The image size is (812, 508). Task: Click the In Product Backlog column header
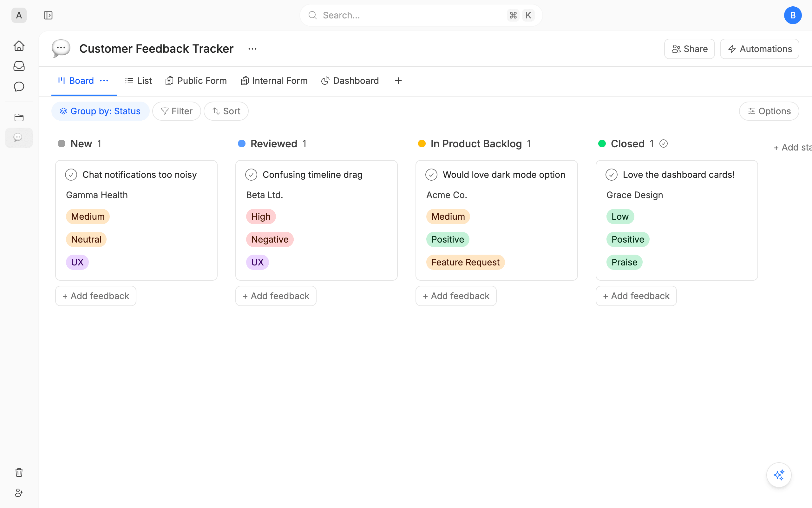click(x=476, y=144)
